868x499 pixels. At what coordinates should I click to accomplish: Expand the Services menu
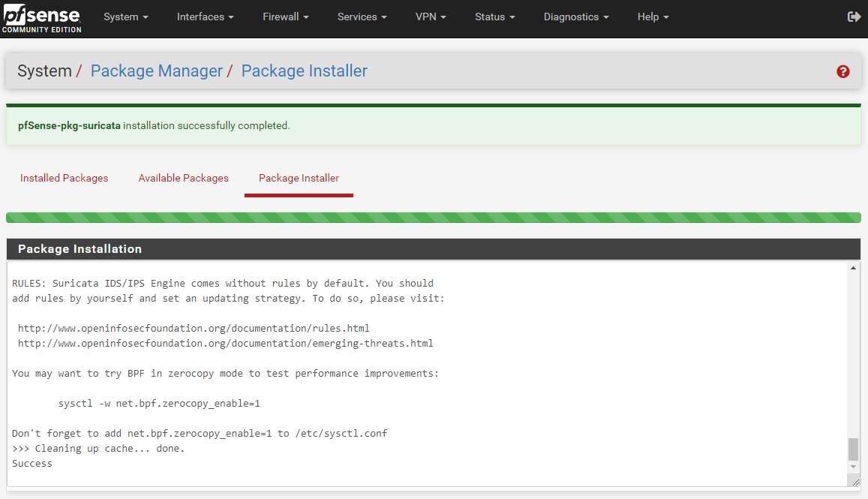point(362,17)
